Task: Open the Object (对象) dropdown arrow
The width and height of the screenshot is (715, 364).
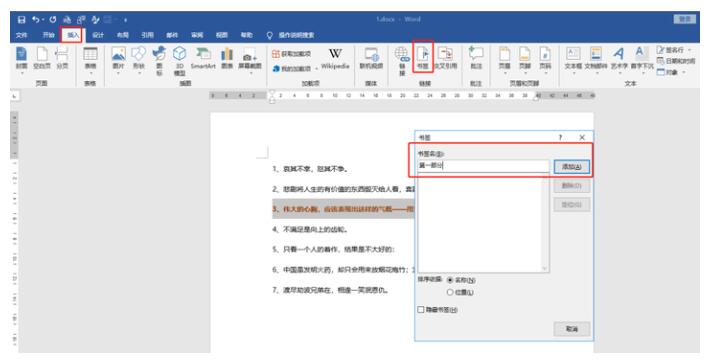Action: [683, 73]
